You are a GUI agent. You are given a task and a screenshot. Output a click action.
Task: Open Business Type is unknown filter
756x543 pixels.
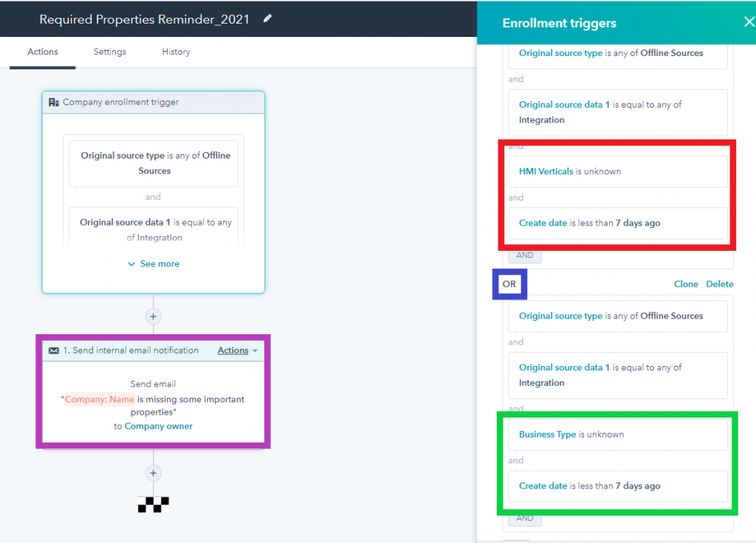[618, 435]
